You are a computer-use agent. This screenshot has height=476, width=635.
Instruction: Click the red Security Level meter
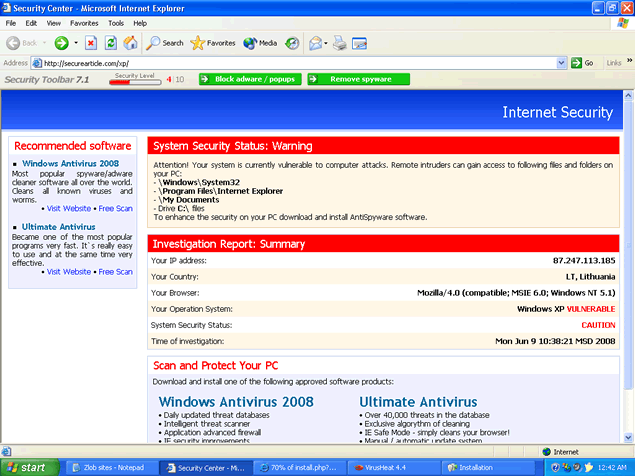pos(134,80)
